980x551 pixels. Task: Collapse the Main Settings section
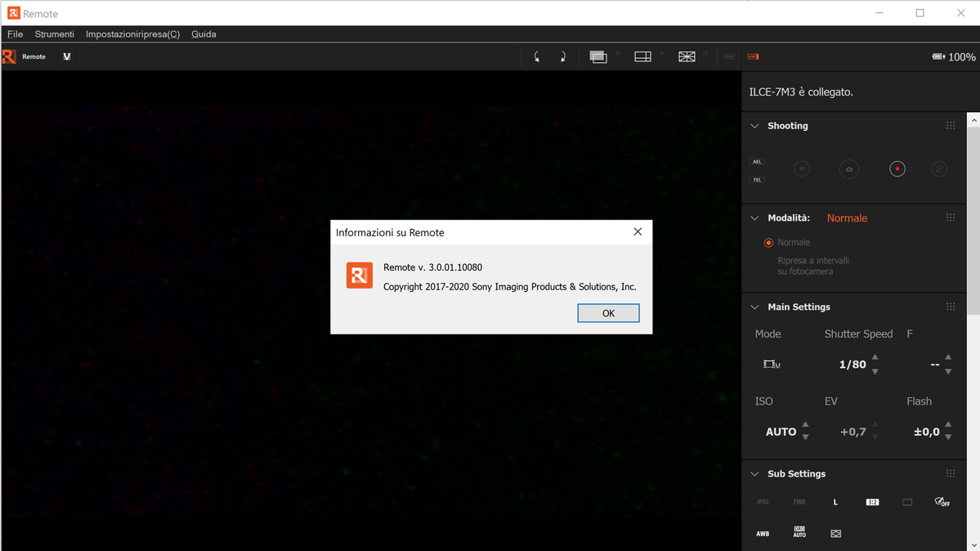[x=754, y=307]
